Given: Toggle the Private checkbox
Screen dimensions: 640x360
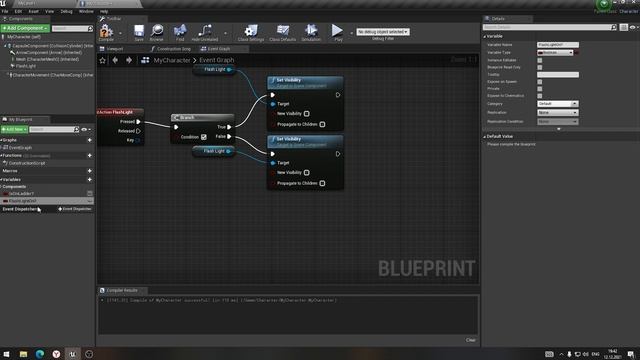Looking at the screenshot, I should 540,89.
